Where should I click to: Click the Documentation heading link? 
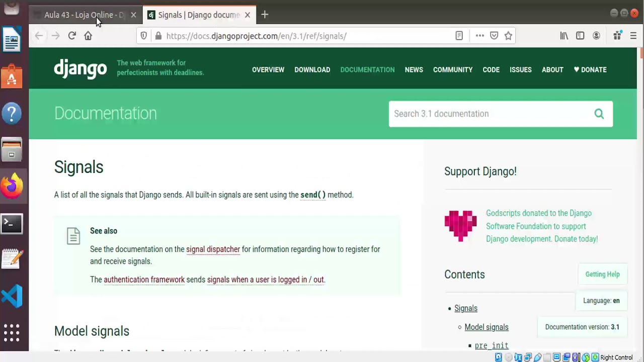tap(106, 114)
